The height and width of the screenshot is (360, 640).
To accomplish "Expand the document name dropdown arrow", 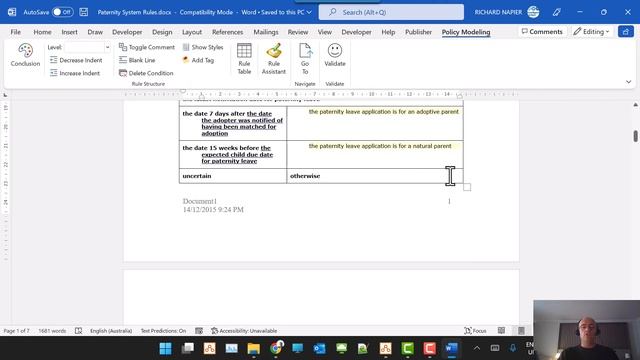I will point(309,12).
